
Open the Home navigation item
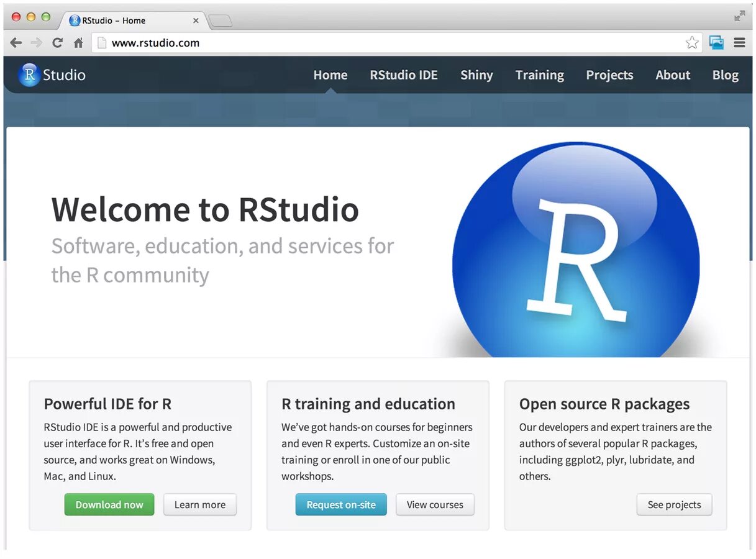(x=330, y=75)
